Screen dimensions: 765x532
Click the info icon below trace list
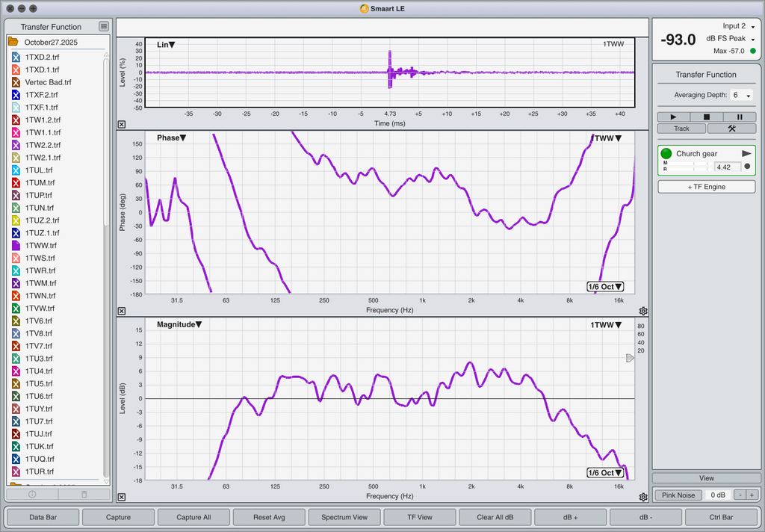tap(32, 494)
